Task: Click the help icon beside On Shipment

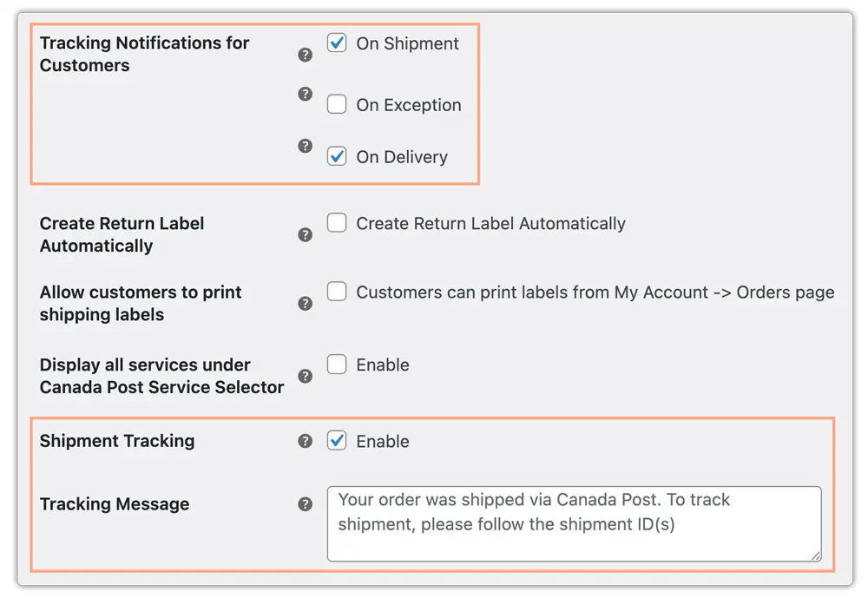Action: click(305, 55)
